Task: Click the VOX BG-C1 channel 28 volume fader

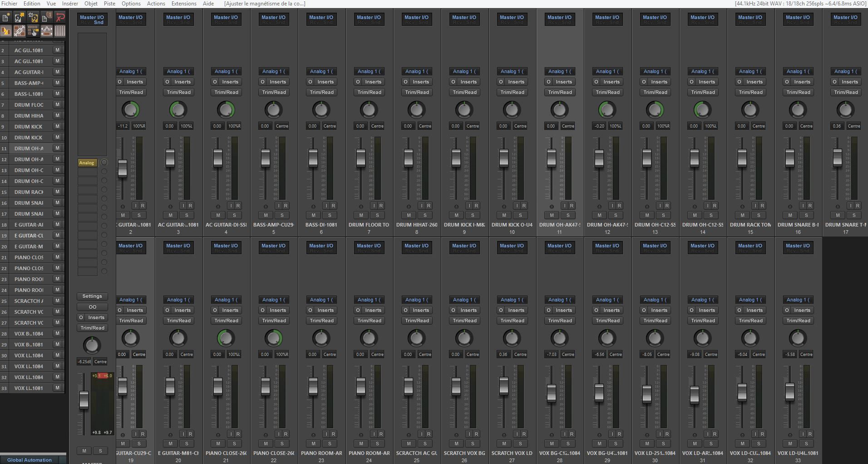Action: [551, 393]
